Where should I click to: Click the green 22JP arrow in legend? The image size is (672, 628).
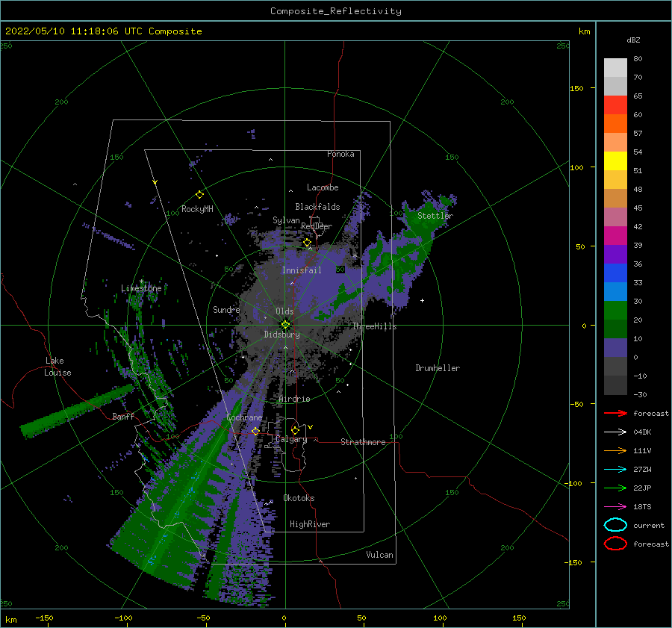point(615,488)
